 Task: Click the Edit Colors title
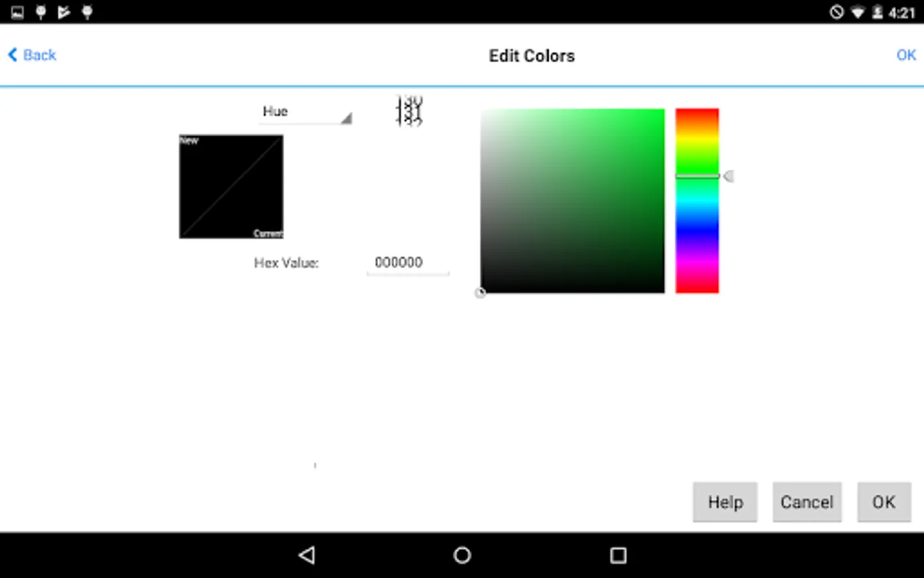pyautogui.click(x=531, y=56)
